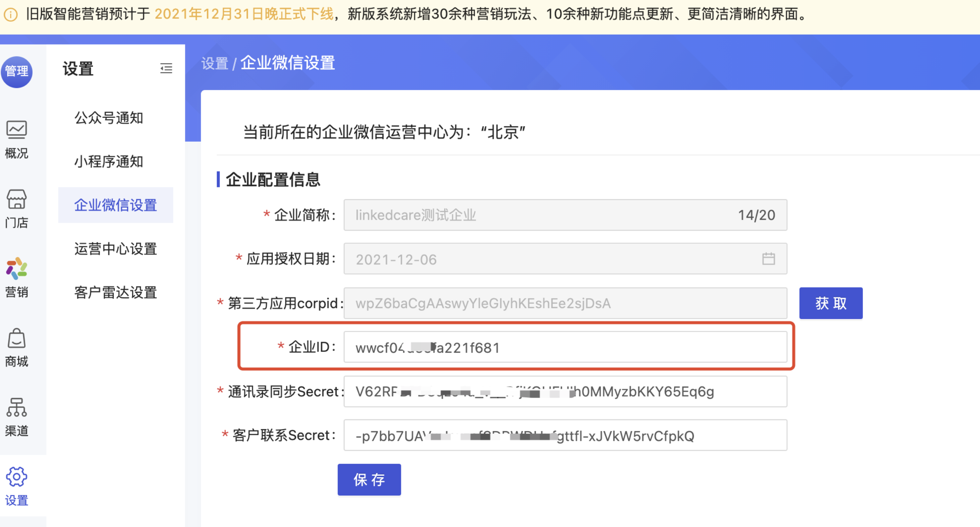The width and height of the screenshot is (980, 527).
Task: Focus the 客户联系Secret input field
Action: coord(565,435)
